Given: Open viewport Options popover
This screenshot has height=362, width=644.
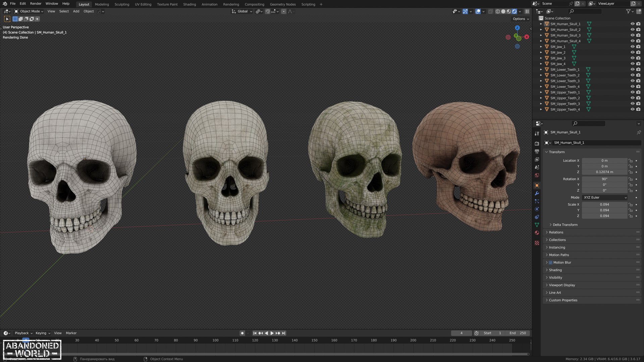Looking at the screenshot, I should tap(521, 19).
